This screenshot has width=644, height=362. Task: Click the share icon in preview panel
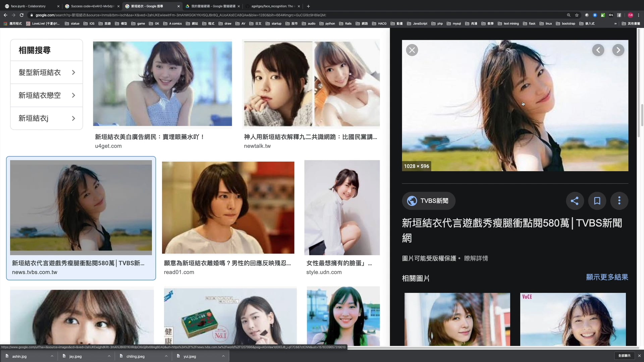point(575,201)
